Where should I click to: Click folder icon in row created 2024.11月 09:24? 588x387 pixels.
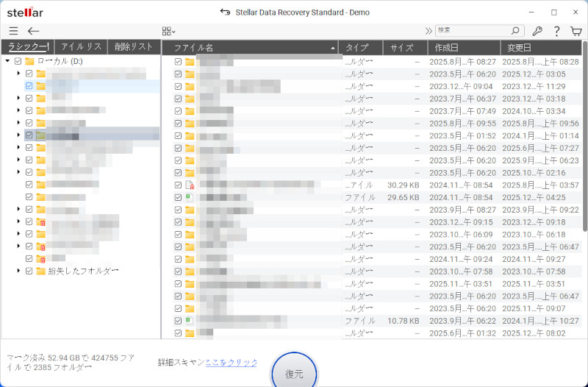(x=190, y=259)
